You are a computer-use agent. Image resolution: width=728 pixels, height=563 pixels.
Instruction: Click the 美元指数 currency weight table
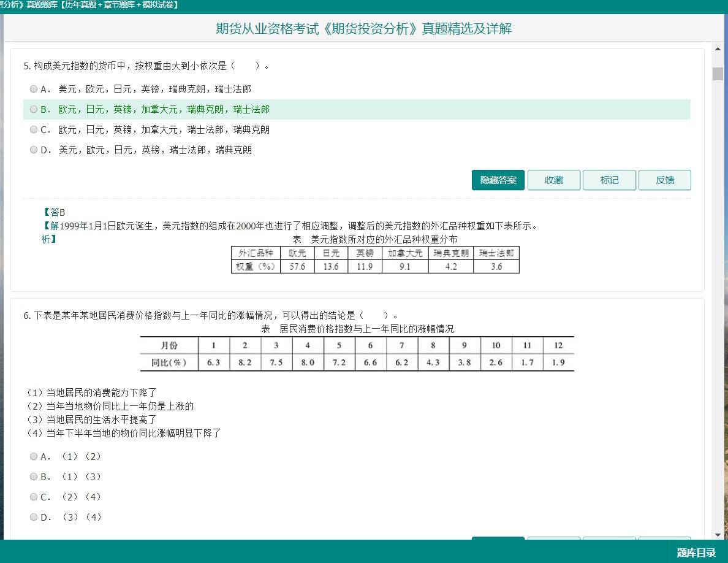[375, 260]
